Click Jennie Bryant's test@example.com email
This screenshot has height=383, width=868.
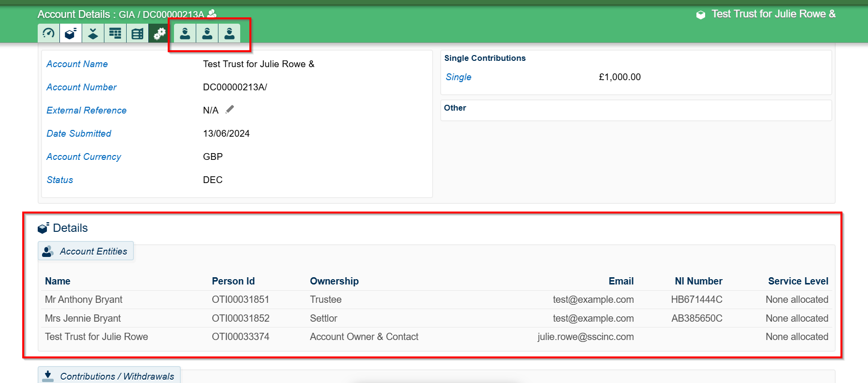[593, 318]
